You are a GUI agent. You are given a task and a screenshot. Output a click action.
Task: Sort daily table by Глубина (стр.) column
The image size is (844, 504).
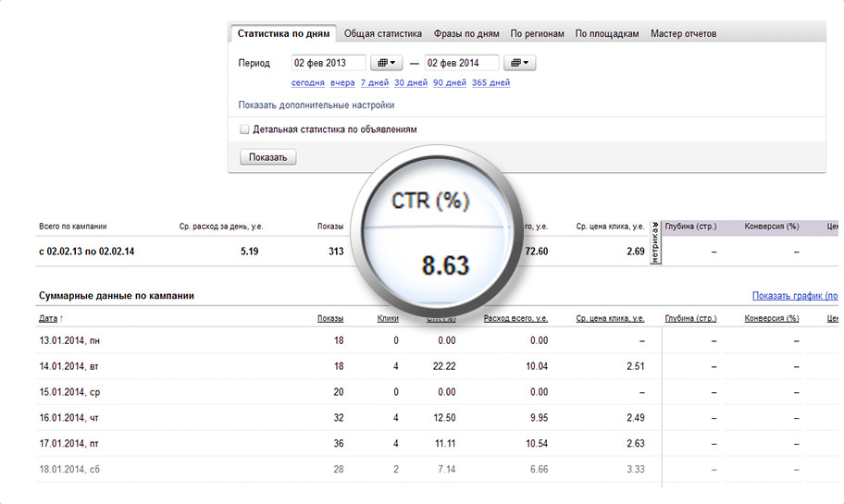690,318
